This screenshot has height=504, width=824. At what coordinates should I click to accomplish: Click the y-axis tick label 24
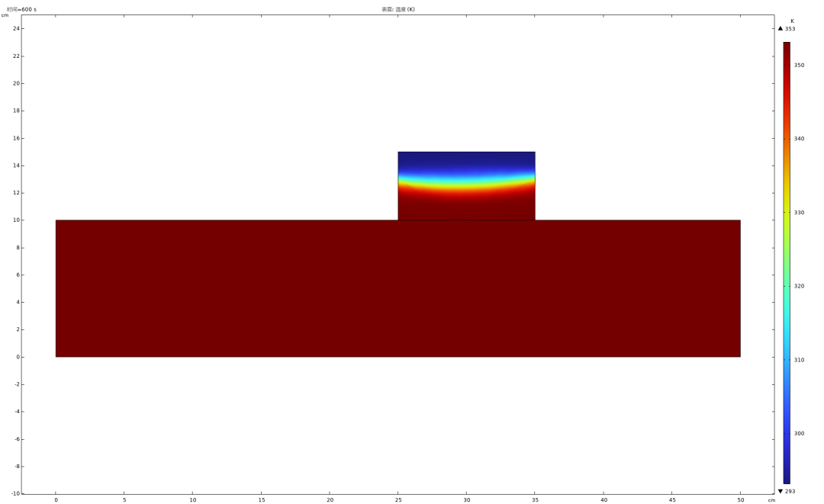click(x=16, y=28)
